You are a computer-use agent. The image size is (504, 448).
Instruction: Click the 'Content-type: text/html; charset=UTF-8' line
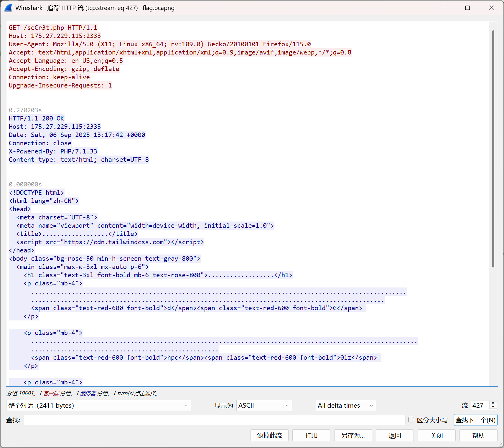79,160
